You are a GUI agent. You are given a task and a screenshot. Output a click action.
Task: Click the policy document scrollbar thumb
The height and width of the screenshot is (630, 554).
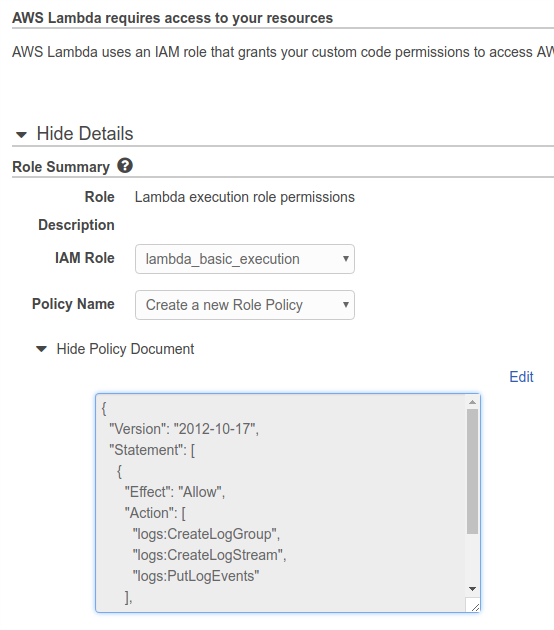(472, 471)
